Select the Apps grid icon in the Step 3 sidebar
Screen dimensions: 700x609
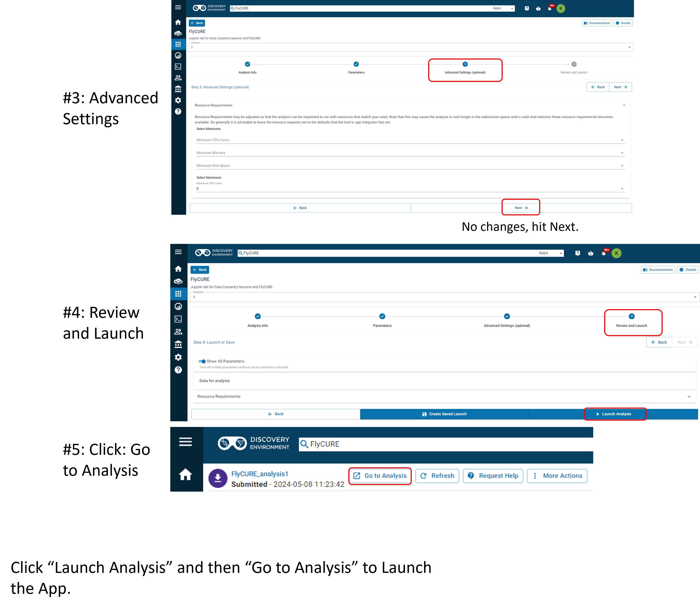tap(178, 44)
